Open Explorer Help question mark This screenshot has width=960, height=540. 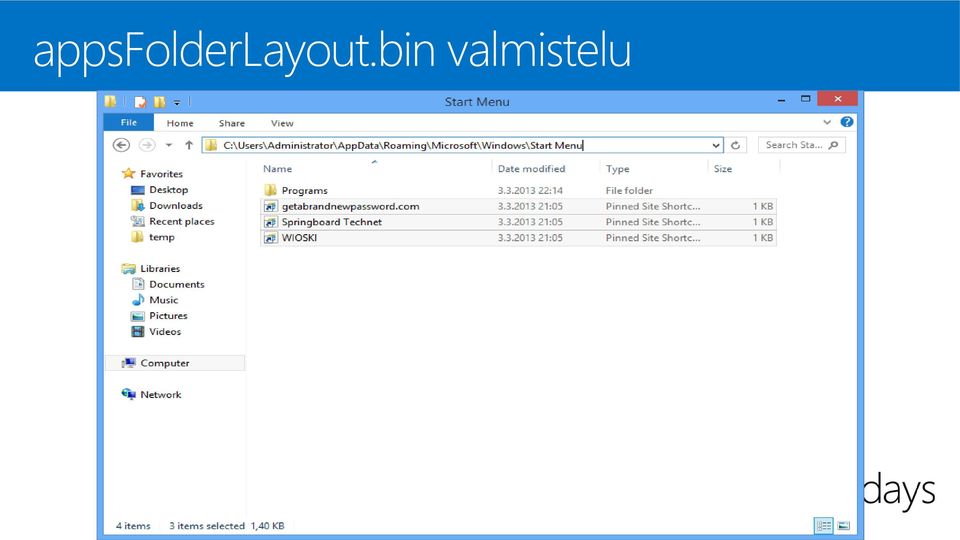pos(847,122)
